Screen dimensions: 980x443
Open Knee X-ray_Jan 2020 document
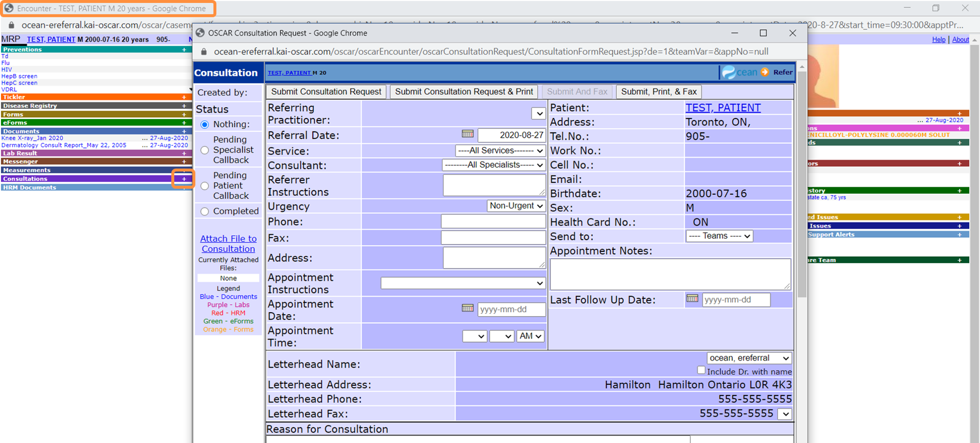tap(32, 138)
